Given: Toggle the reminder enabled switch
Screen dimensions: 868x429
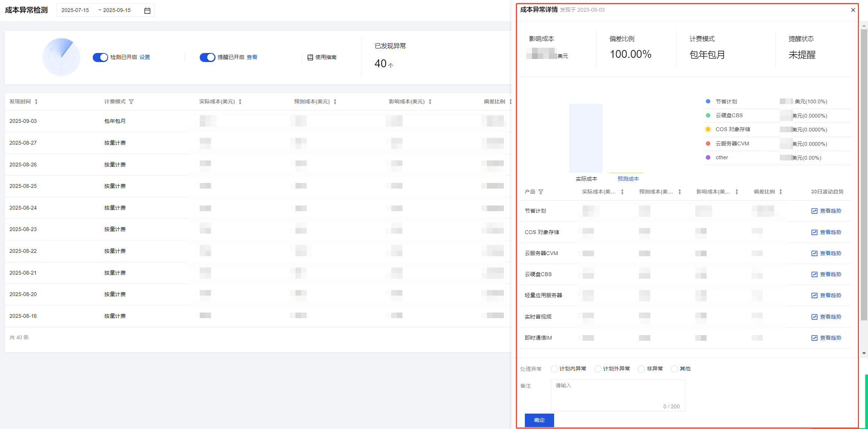Looking at the screenshot, I should pos(207,57).
